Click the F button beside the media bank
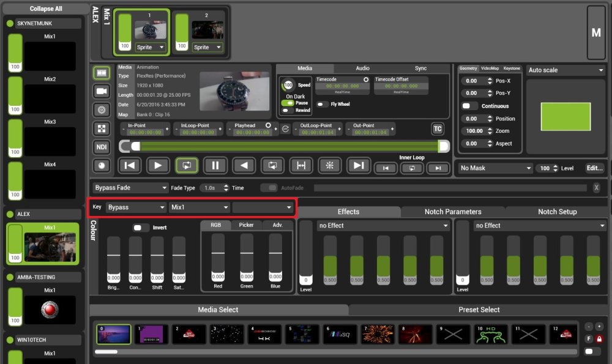The width and height of the screenshot is (612, 364). [589, 339]
